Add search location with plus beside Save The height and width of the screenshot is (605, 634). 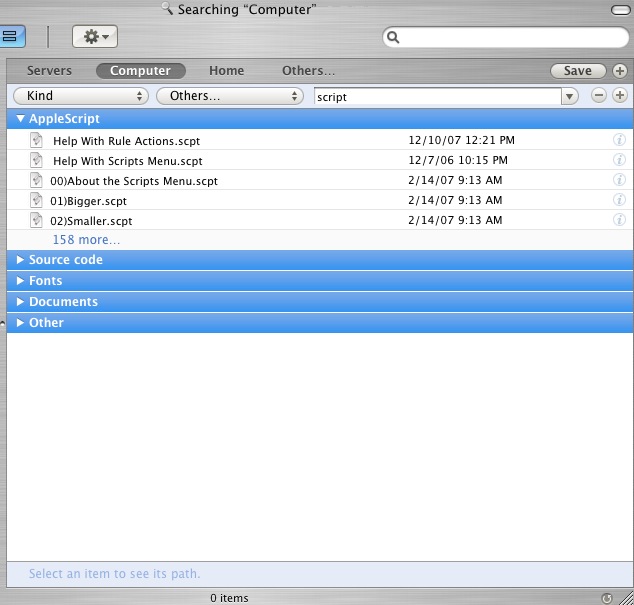tap(620, 71)
